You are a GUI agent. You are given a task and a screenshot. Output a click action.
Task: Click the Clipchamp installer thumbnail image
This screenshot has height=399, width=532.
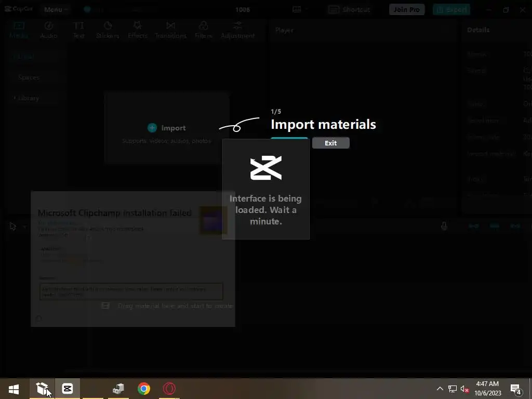(213, 220)
